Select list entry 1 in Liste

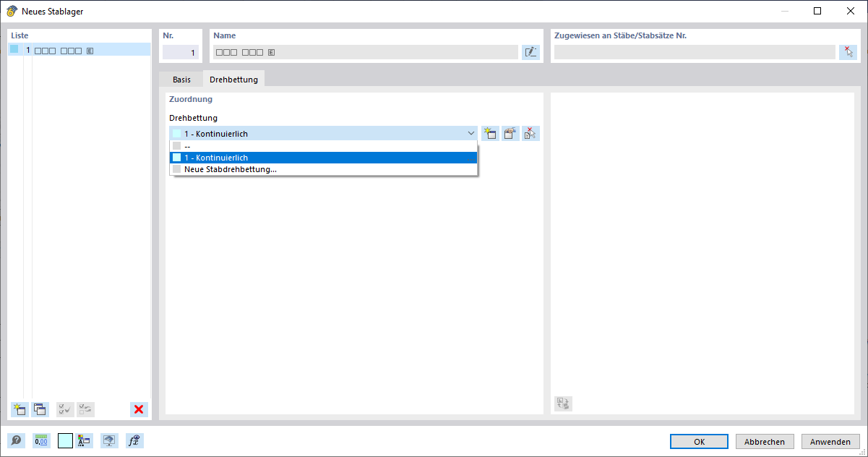point(80,50)
